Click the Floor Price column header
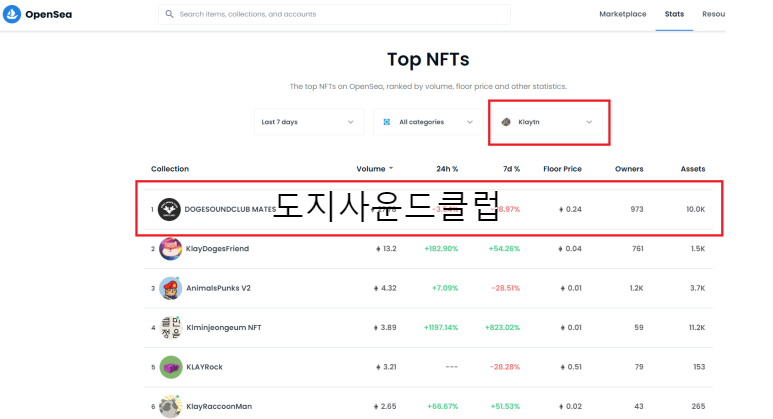Screen dimensions: 773x419 coord(562,169)
